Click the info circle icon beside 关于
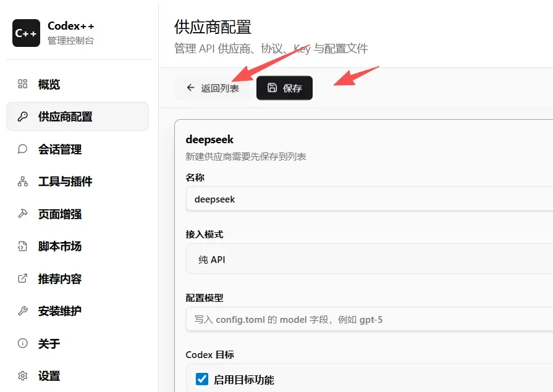The height and width of the screenshot is (392, 553). coord(23,343)
